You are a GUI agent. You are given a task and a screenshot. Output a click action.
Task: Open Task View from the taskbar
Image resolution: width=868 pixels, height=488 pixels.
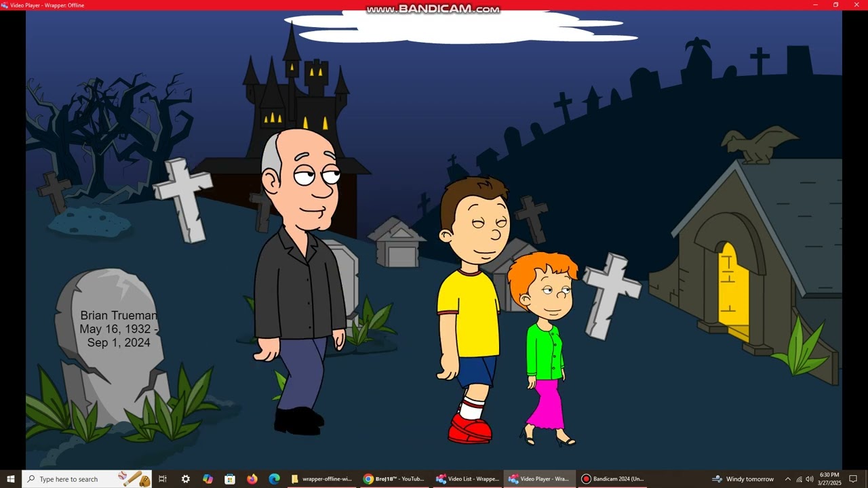click(x=163, y=479)
